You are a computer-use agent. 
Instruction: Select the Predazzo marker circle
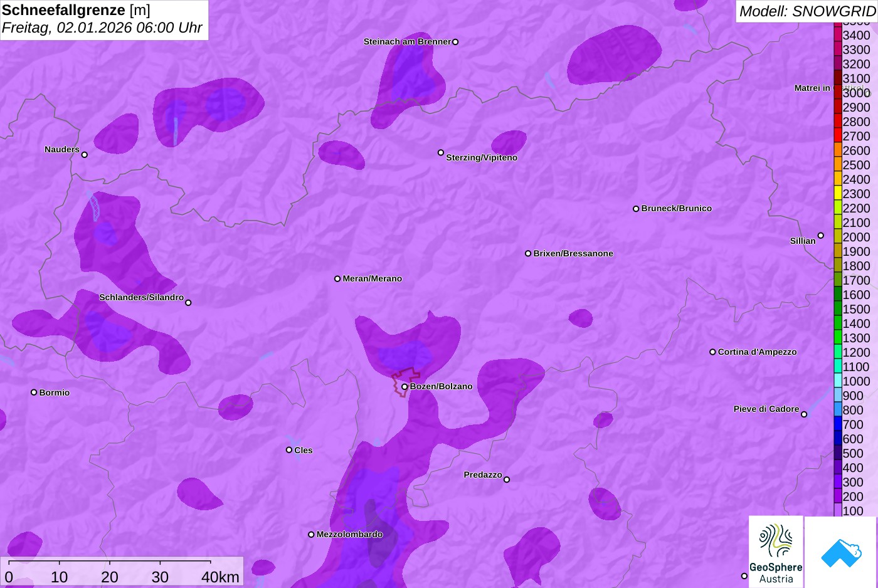point(507,480)
